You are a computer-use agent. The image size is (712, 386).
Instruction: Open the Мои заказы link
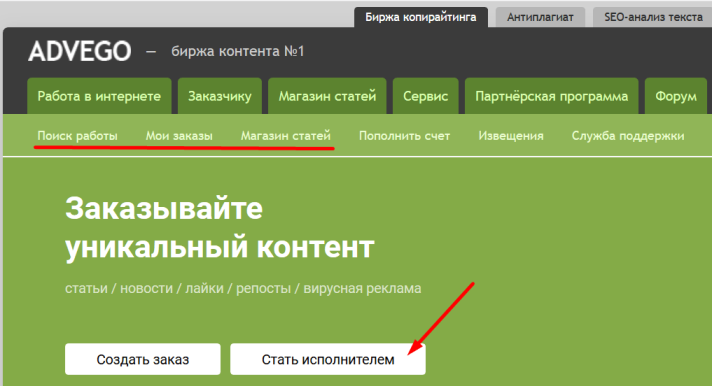(x=179, y=136)
